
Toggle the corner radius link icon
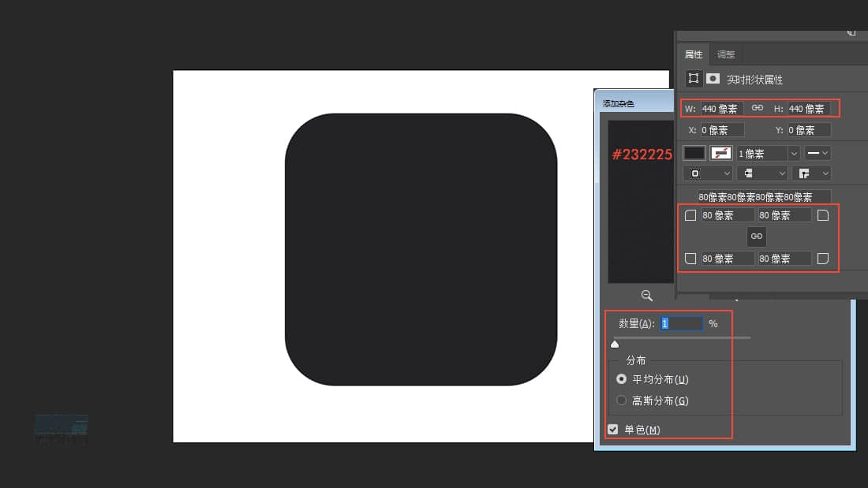pyautogui.click(x=757, y=237)
